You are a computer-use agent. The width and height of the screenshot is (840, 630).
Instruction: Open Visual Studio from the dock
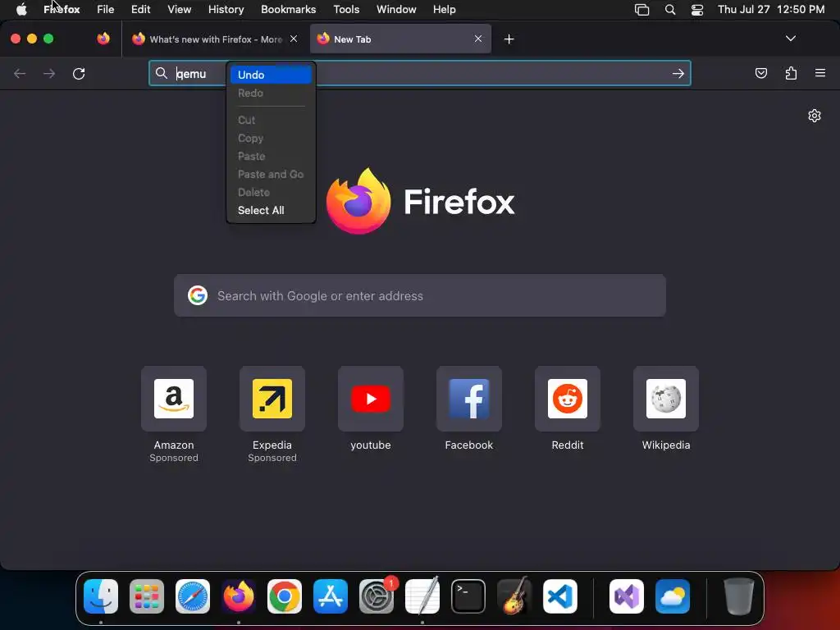pos(627,596)
